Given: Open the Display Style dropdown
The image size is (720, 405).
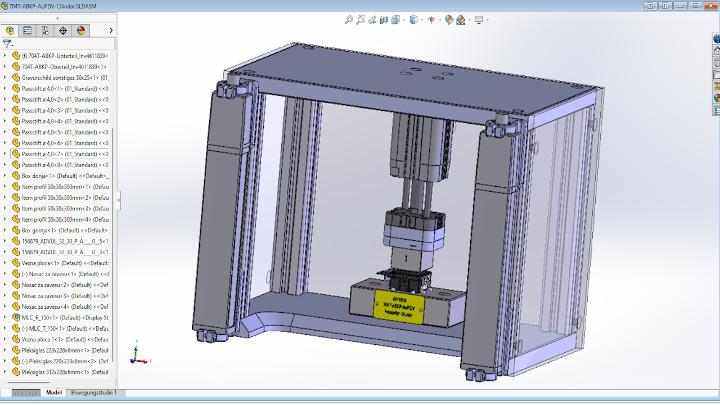Looking at the screenshot, I should point(415,19).
